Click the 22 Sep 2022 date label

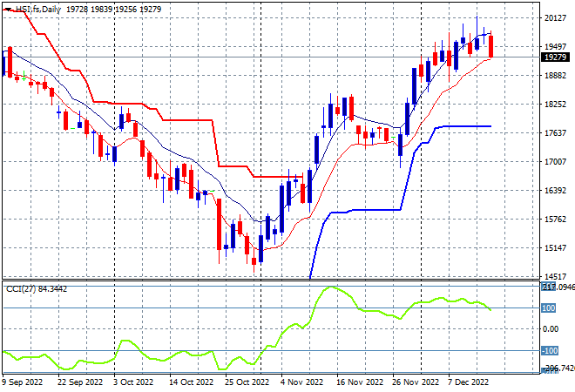pos(80,382)
